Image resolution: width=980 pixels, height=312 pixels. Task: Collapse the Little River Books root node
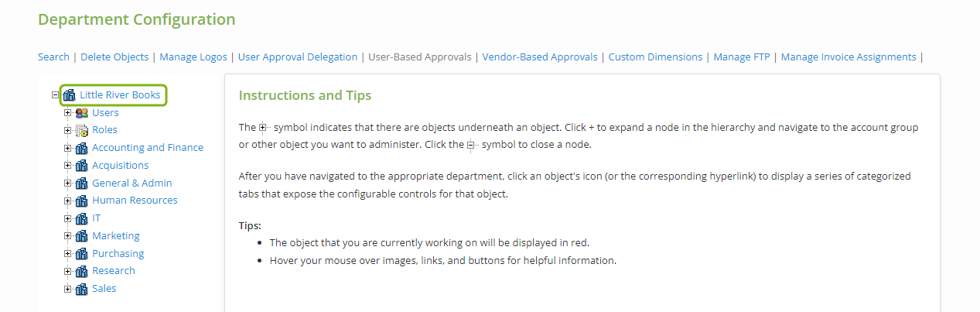55,95
